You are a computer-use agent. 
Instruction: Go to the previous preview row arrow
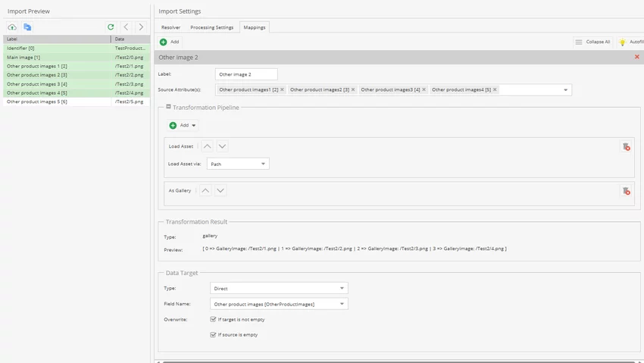click(x=126, y=27)
